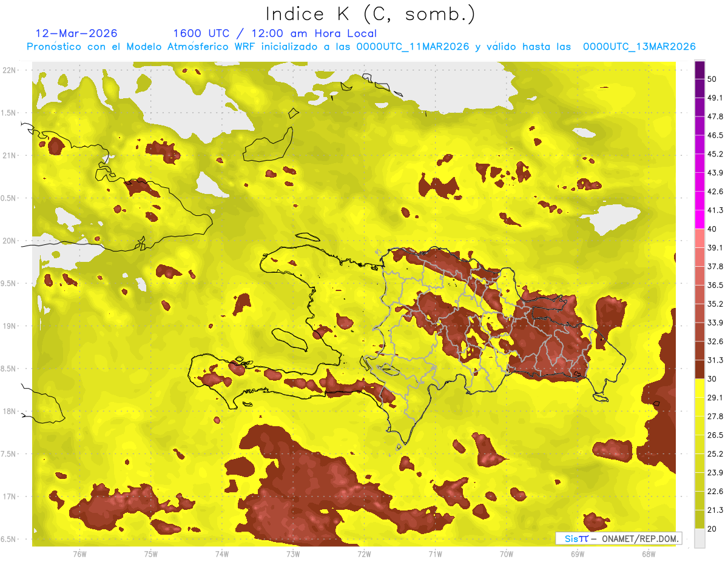Click the 50 value on the color scale

click(712, 79)
